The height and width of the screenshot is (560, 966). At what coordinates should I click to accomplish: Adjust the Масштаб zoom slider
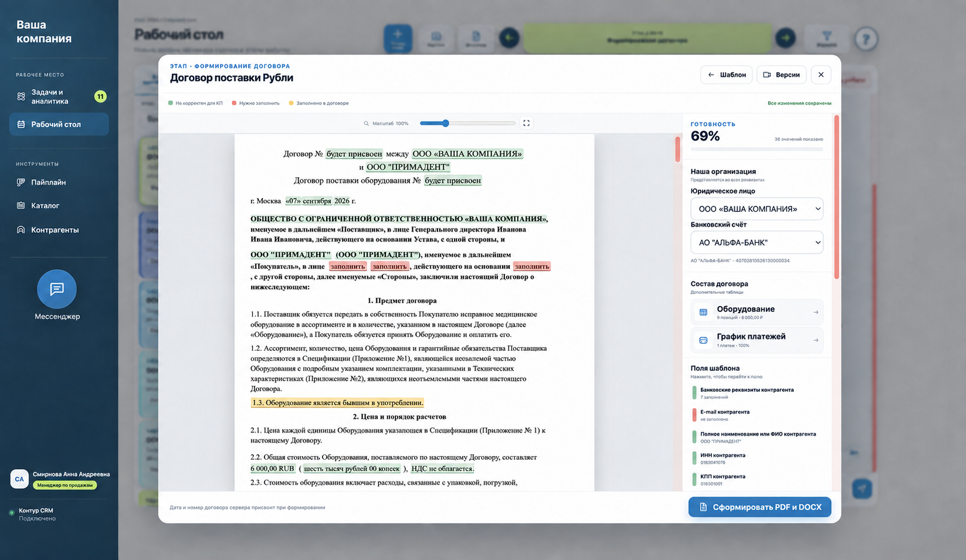(x=467, y=124)
